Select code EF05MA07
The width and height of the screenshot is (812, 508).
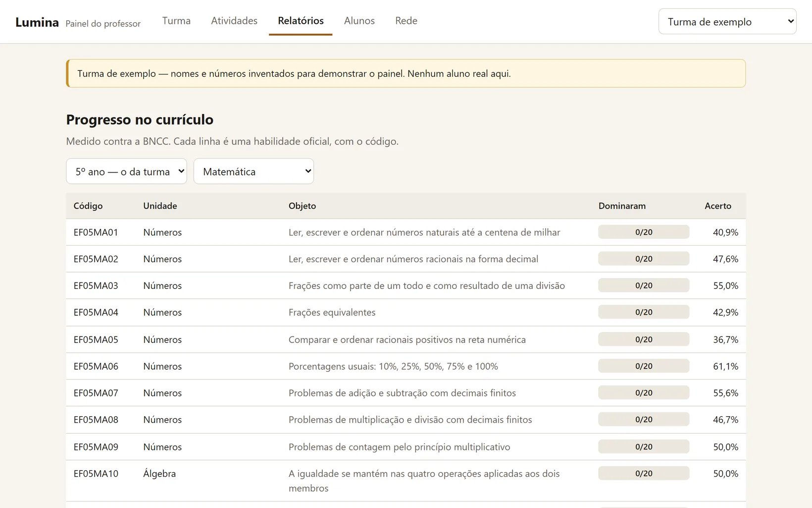coord(96,394)
